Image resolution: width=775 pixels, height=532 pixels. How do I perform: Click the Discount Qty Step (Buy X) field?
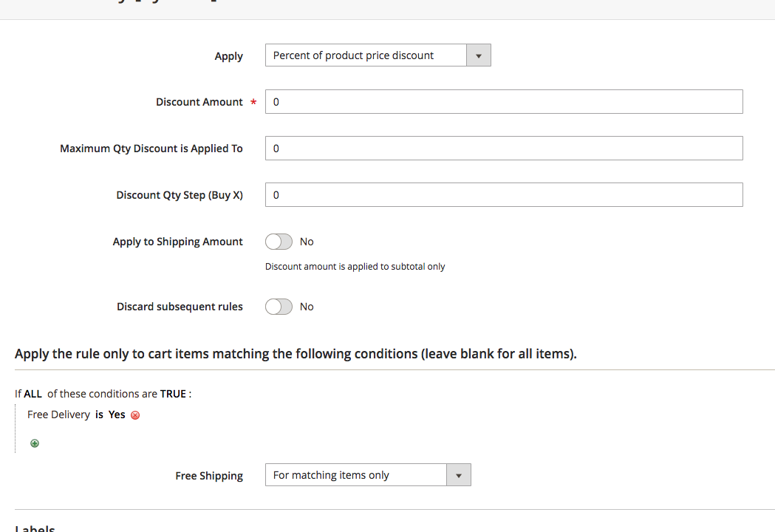pos(504,194)
